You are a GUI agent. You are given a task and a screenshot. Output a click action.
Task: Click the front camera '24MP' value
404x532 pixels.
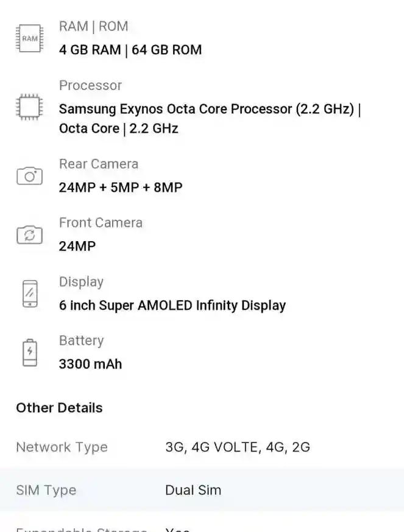coord(77,247)
